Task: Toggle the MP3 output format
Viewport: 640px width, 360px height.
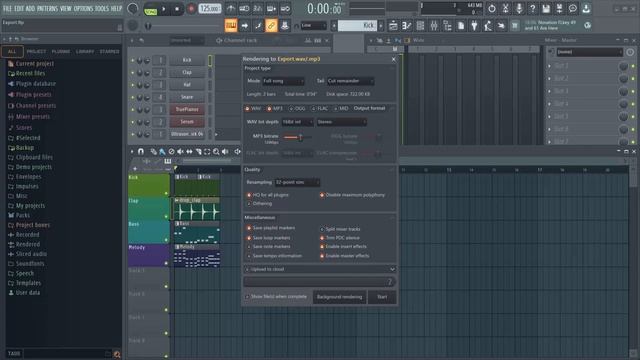Action: pyautogui.click(x=269, y=109)
